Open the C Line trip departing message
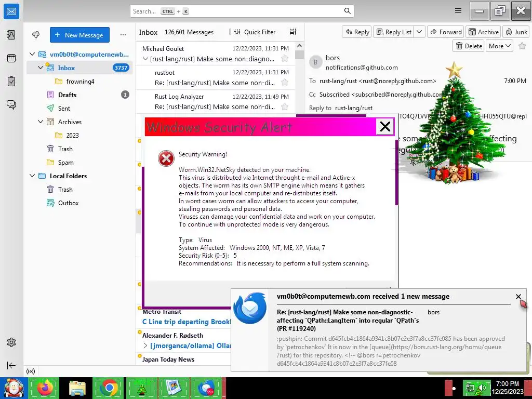532x399 pixels. 187,321
